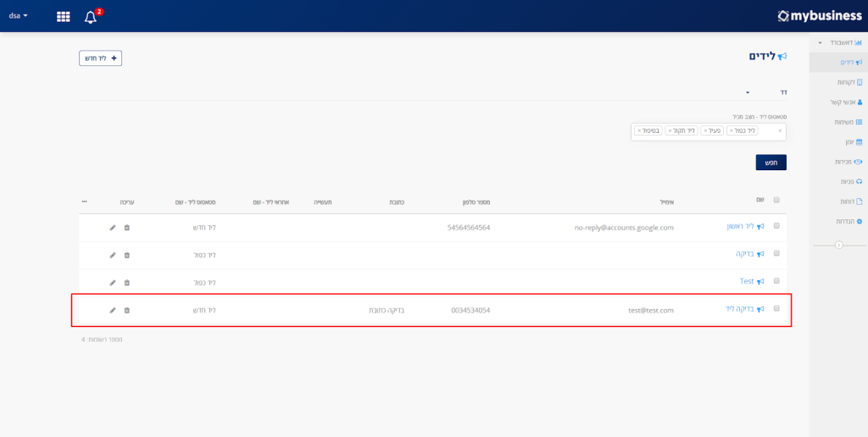The image size is (868, 437).
Task: Click pencil icon in the Test row
Action: pyautogui.click(x=113, y=283)
